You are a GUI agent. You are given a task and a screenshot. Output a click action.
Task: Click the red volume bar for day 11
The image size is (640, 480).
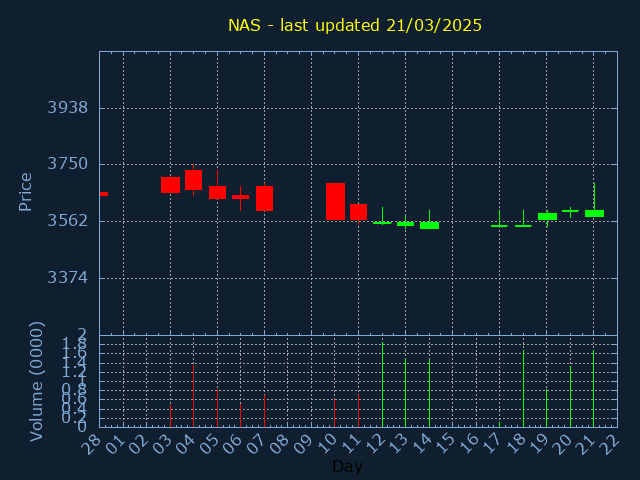pyautogui.click(x=358, y=411)
